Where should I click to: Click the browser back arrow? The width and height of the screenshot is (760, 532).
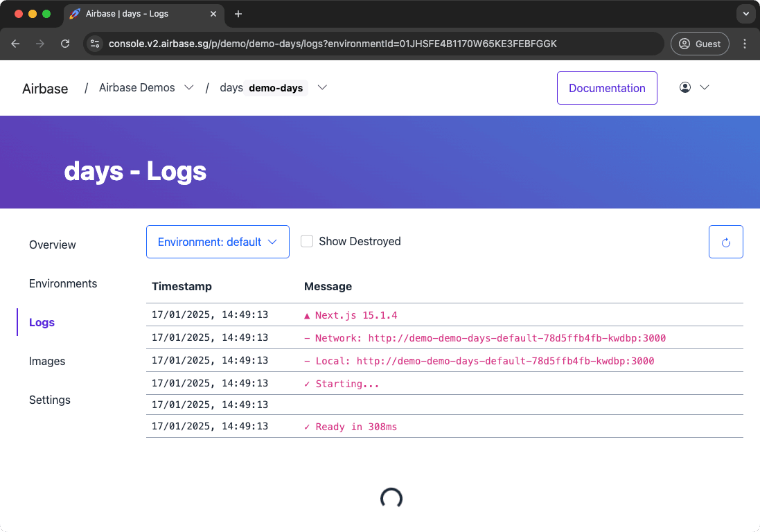click(x=15, y=44)
